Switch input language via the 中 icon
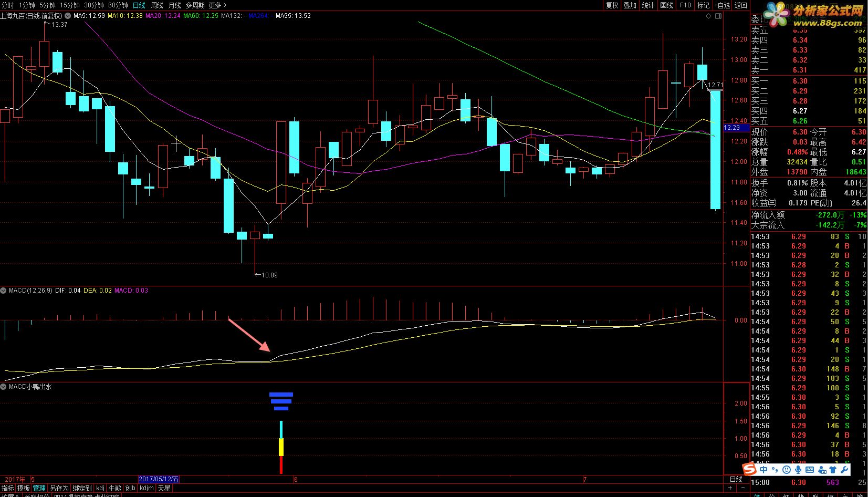The width and height of the screenshot is (868, 497). point(764,469)
